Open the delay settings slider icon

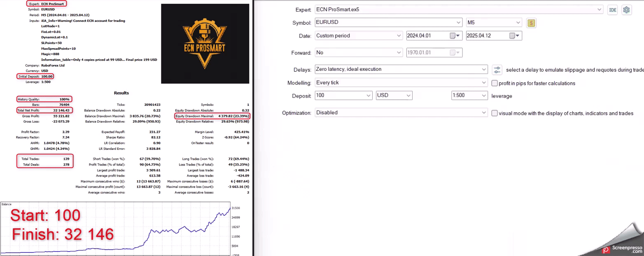pos(497,70)
